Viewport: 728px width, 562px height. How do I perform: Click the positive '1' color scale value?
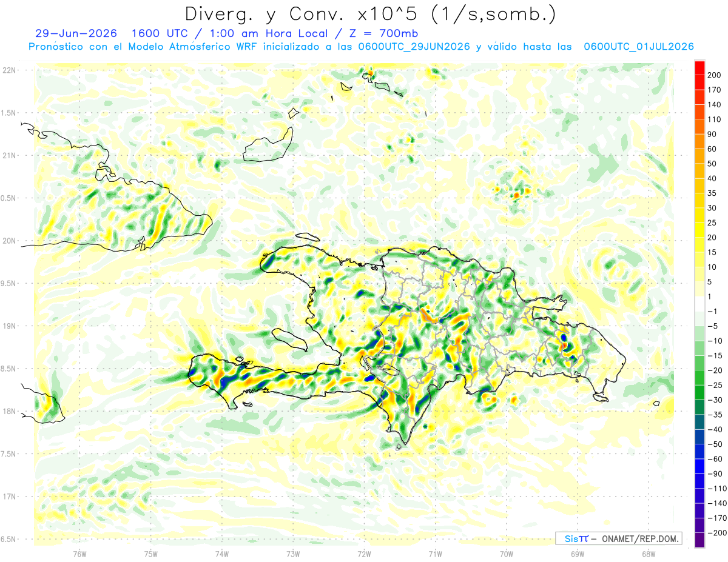click(710, 296)
